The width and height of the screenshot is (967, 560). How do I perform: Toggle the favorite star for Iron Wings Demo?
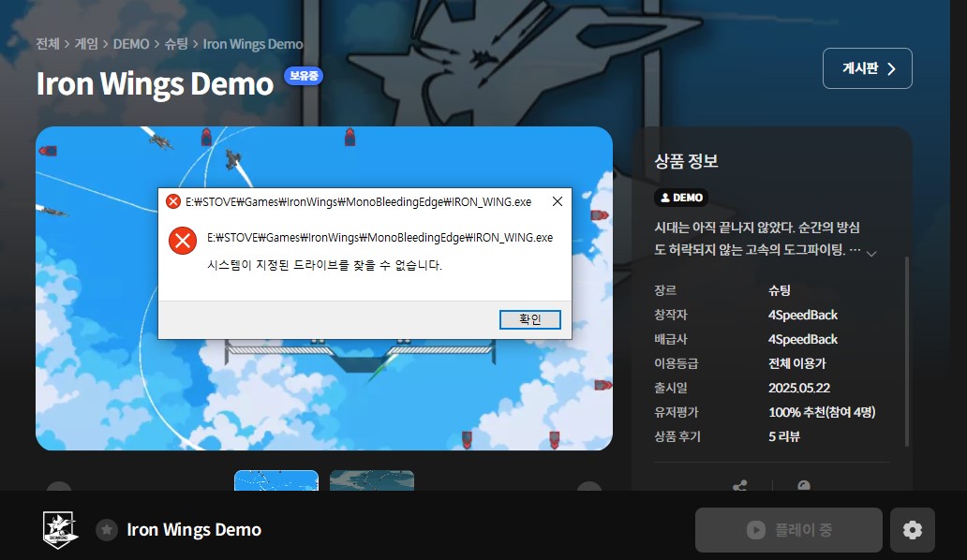(x=107, y=530)
